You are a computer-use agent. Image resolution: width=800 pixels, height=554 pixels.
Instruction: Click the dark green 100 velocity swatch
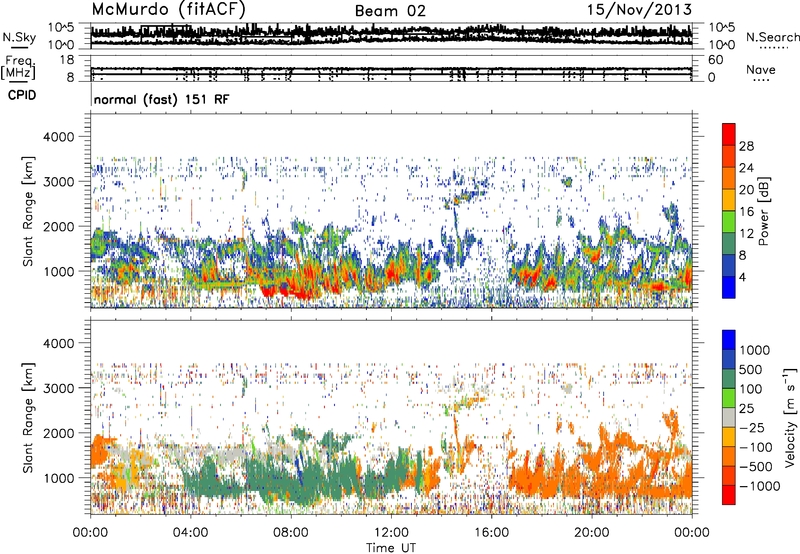[729, 379]
